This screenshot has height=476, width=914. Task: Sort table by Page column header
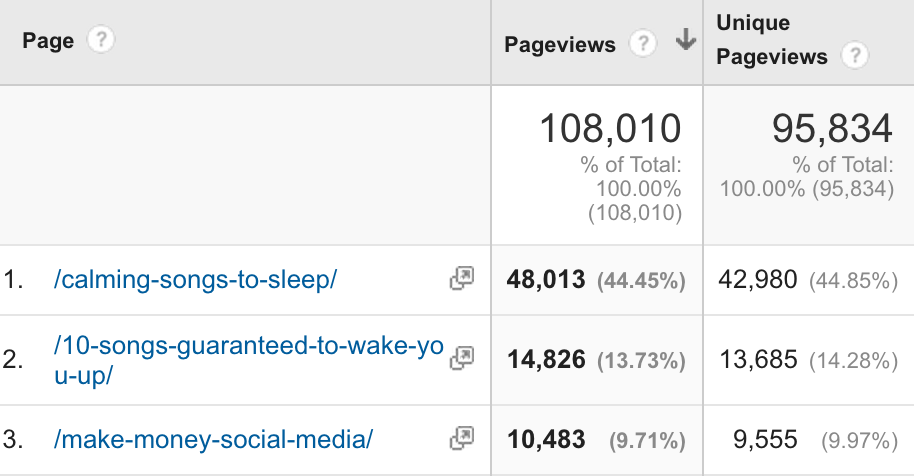point(48,41)
